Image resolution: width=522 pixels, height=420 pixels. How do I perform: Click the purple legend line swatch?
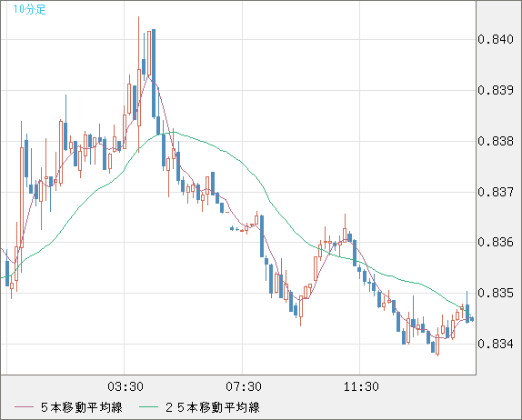pyautogui.click(x=24, y=407)
